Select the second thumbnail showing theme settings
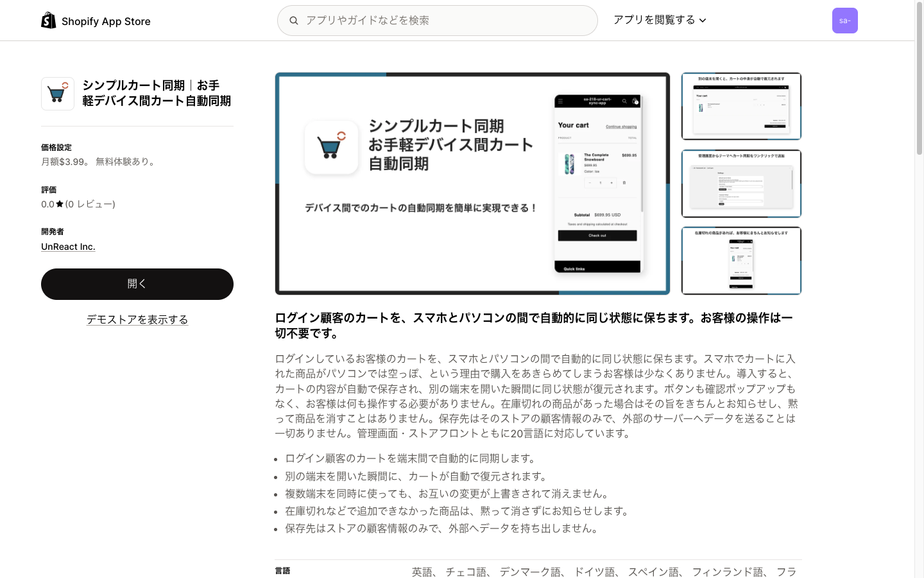 coord(741,184)
